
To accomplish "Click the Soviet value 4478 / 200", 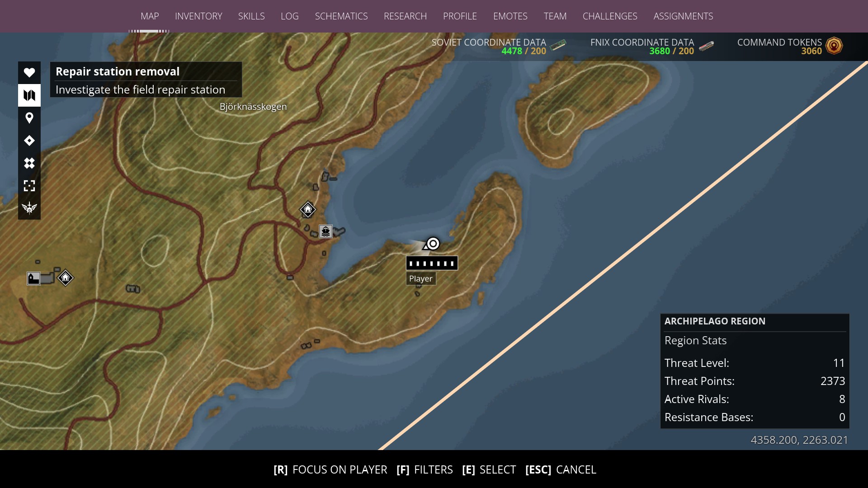I will click(x=524, y=51).
